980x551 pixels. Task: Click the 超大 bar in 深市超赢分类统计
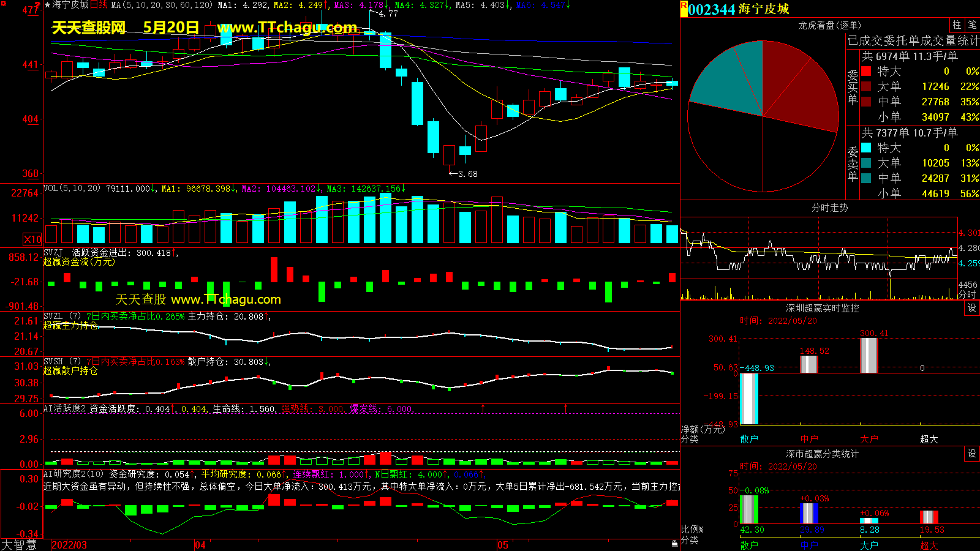(x=929, y=517)
